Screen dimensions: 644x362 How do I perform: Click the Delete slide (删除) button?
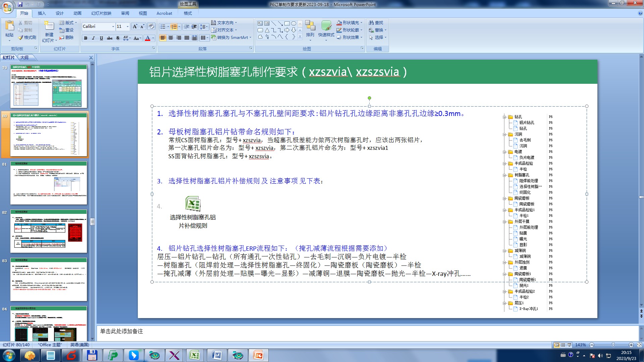click(x=66, y=38)
